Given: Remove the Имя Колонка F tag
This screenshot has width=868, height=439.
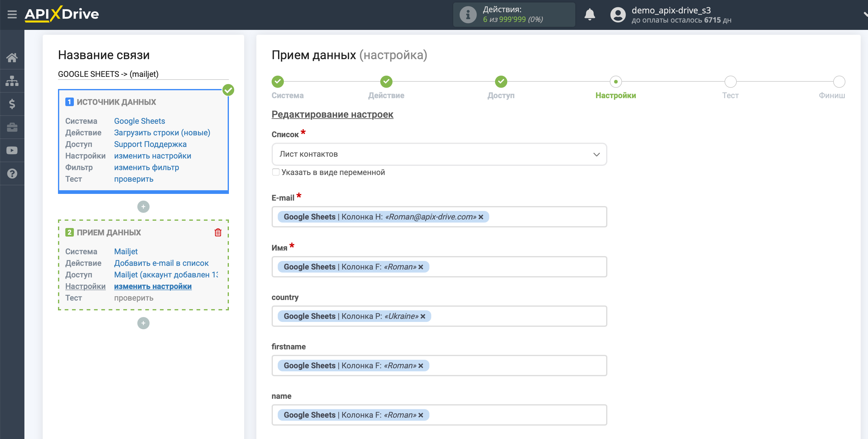Looking at the screenshot, I should click(x=421, y=267).
